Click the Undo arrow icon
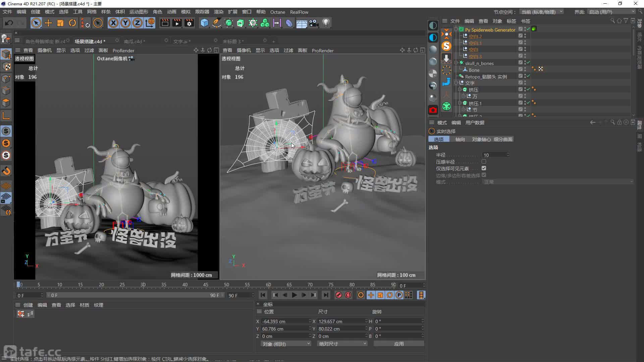The height and width of the screenshot is (362, 644). (9, 23)
